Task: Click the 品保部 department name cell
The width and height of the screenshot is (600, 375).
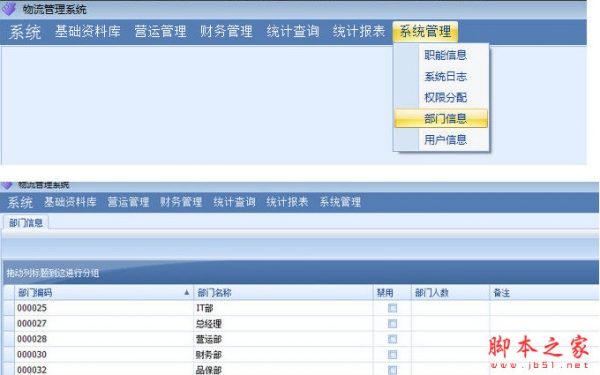Action: 283,369
